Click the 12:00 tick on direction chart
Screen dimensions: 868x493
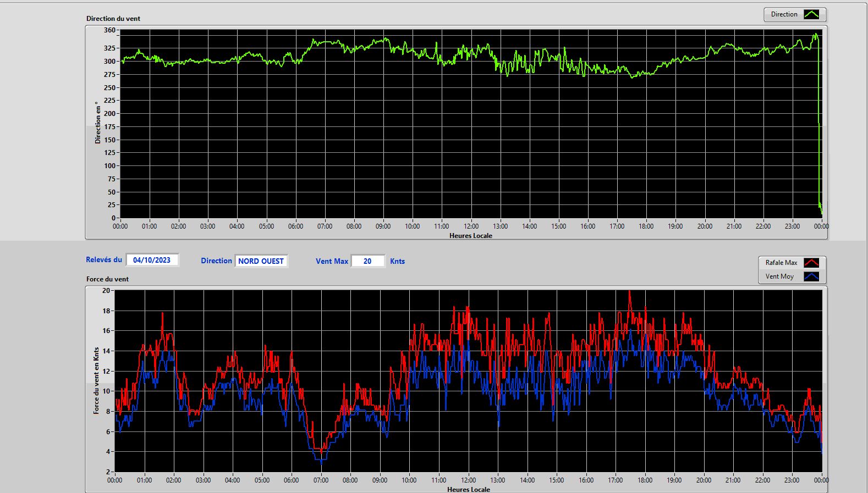tap(471, 226)
